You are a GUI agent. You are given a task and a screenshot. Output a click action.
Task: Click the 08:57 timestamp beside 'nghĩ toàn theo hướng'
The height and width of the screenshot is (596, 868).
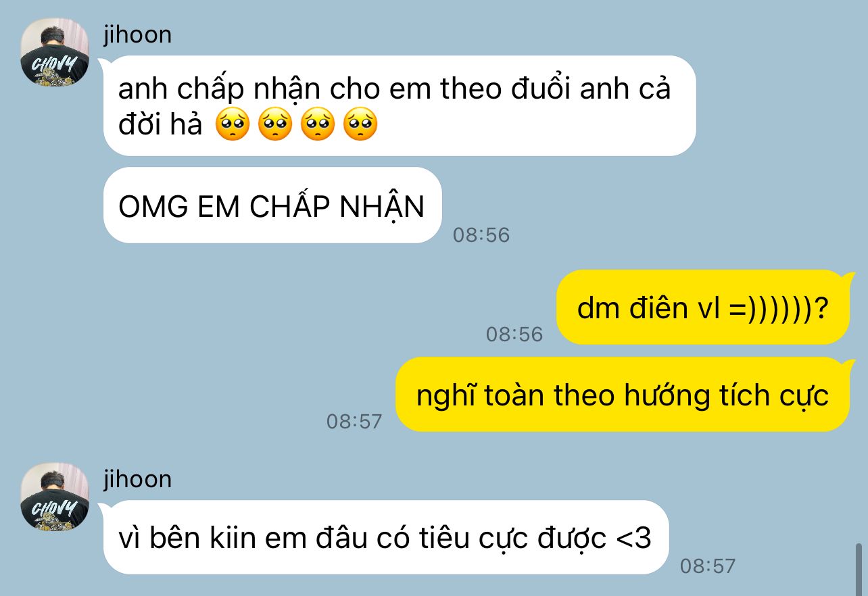[x=354, y=421]
